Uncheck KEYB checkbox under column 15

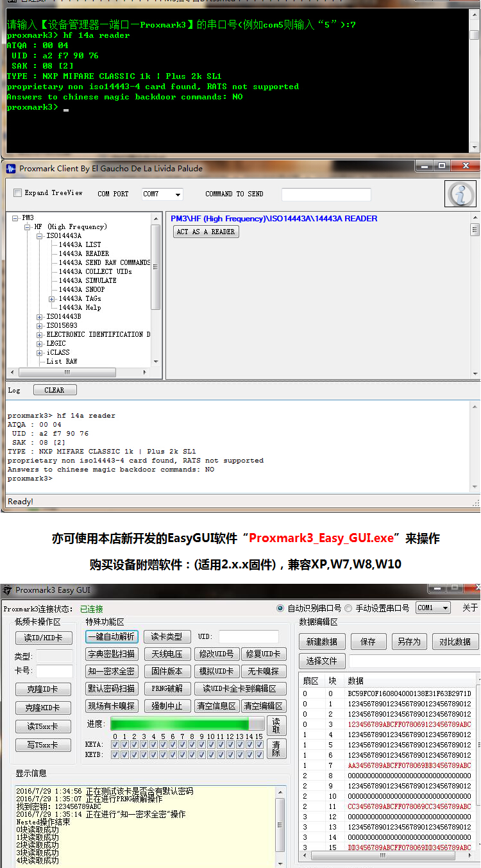pyautogui.click(x=259, y=754)
